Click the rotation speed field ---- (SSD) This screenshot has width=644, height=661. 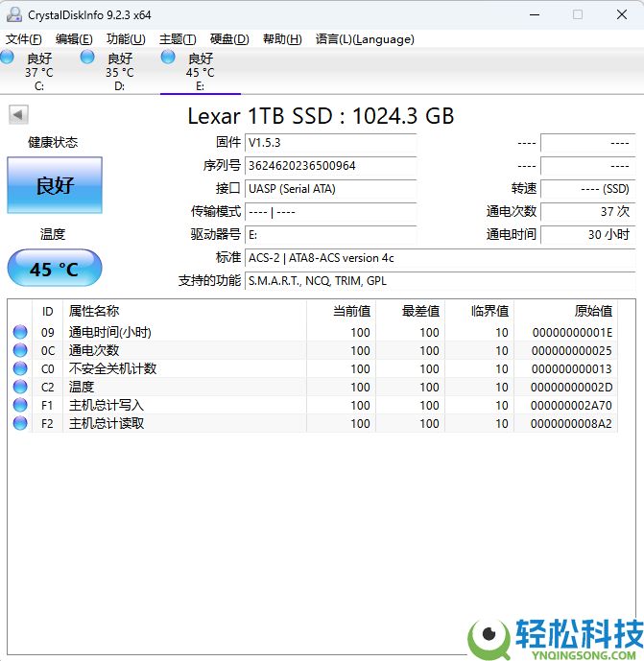[588, 188]
